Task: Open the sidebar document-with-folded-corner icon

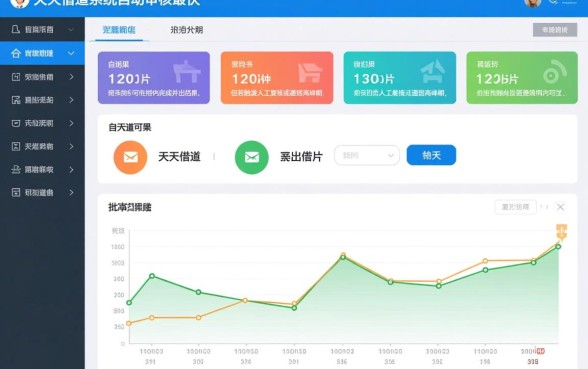Action: click(x=16, y=100)
